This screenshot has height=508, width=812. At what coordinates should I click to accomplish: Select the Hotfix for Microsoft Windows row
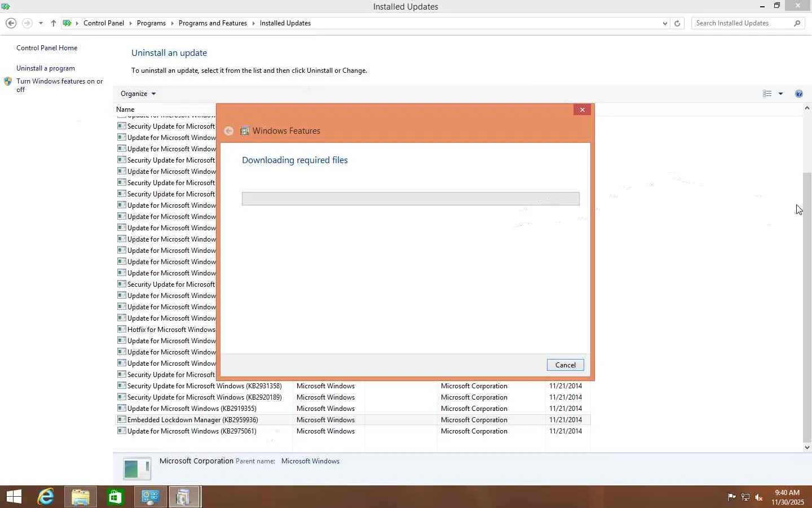tap(166, 330)
